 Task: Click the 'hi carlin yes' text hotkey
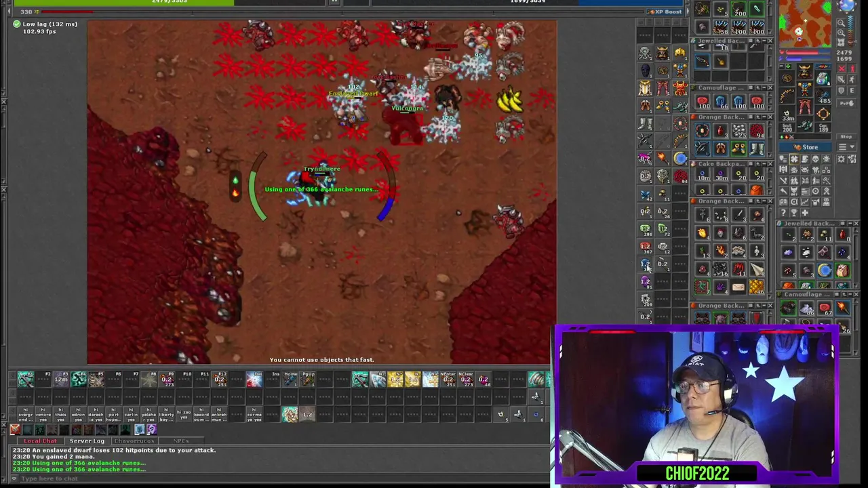(x=131, y=415)
